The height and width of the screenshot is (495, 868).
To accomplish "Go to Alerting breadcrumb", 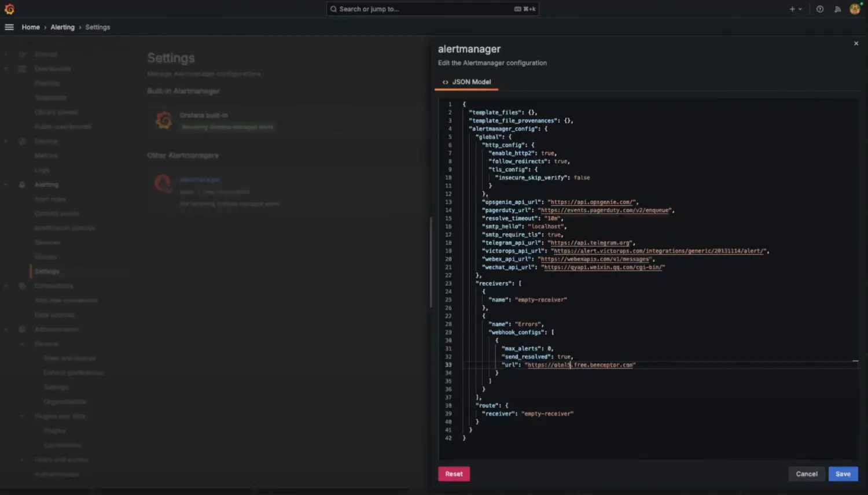I will (x=62, y=27).
